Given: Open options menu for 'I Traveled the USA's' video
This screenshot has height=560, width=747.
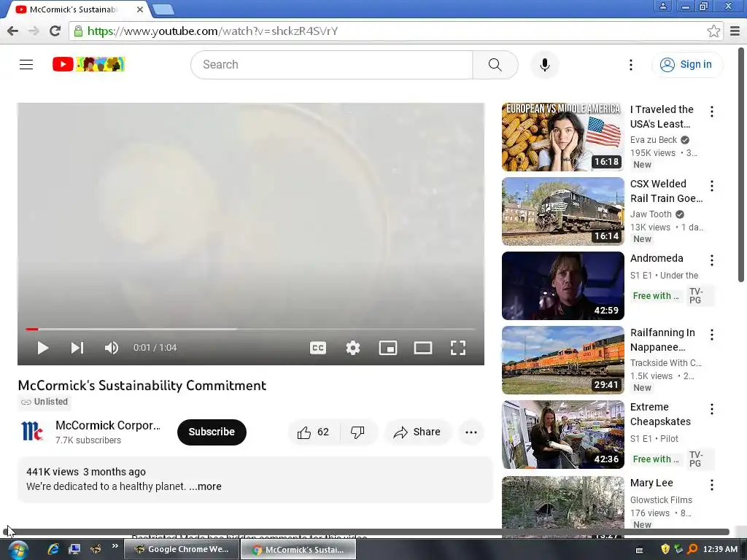Looking at the screenshot, I should 712,112.
